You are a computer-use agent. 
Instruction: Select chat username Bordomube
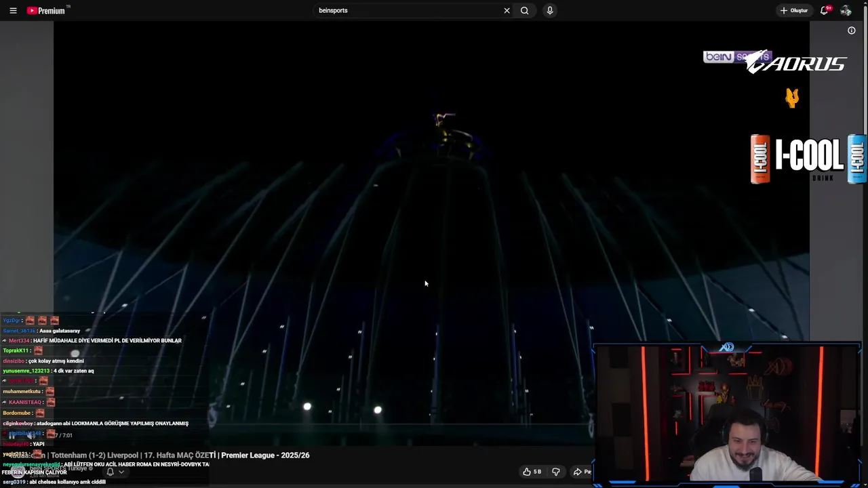[17, 413]
